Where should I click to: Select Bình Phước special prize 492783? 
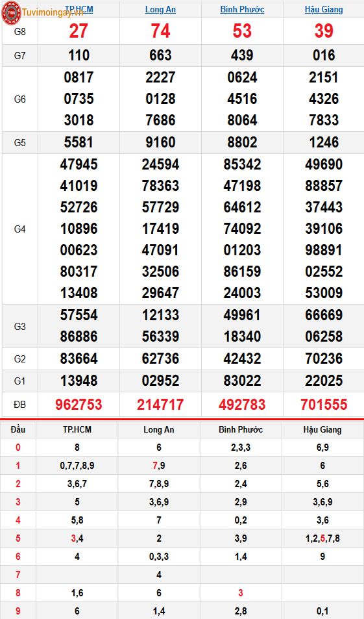coord(242,405)
